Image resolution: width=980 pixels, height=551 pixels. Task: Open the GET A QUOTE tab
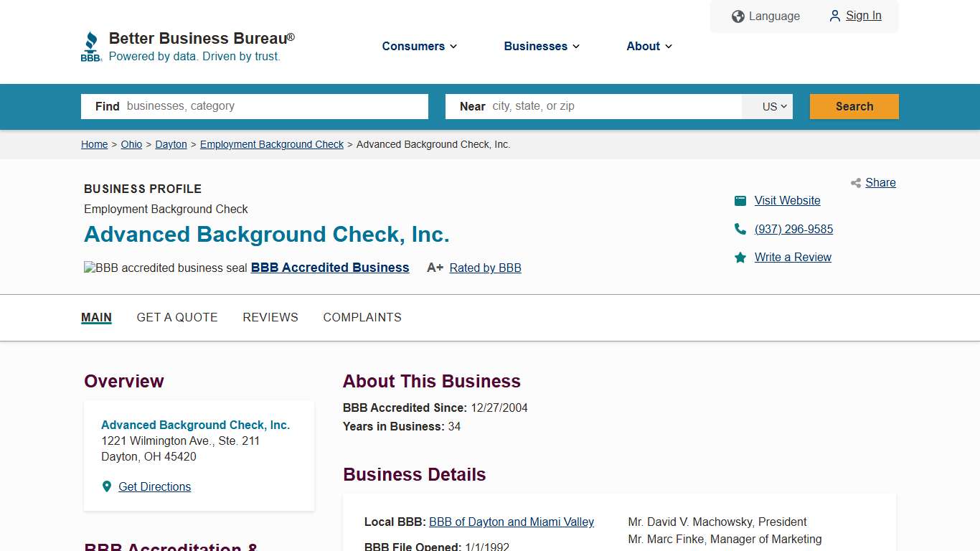177,317
